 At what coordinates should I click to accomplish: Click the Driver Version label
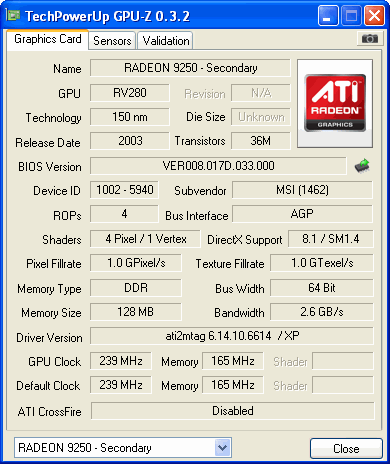click(x=49, y=338)
